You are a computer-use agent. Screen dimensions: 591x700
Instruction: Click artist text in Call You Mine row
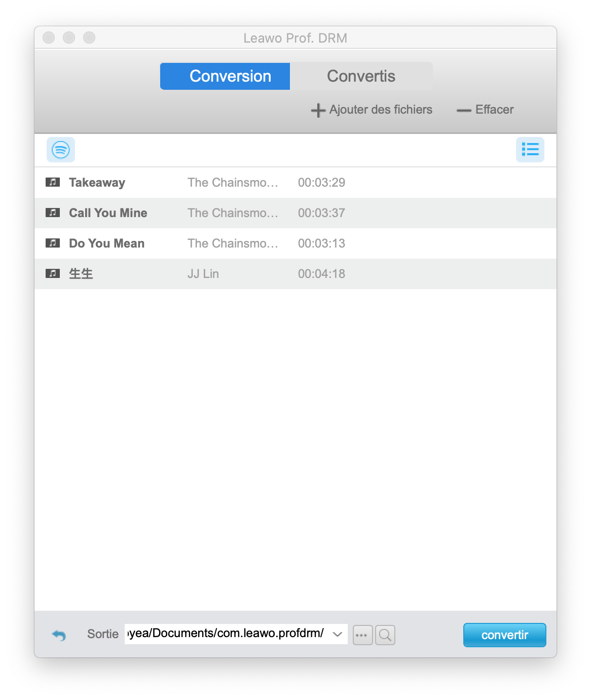(x=233, y=213)
